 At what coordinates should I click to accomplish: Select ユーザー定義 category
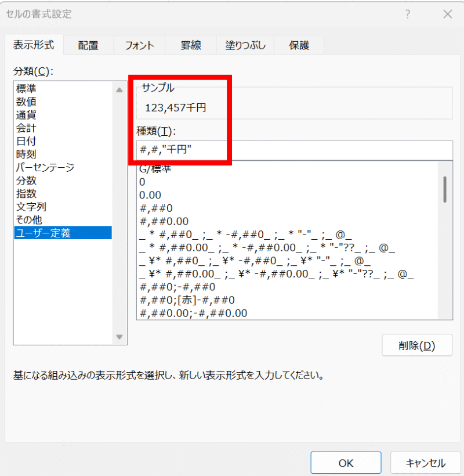coord(63,233)
